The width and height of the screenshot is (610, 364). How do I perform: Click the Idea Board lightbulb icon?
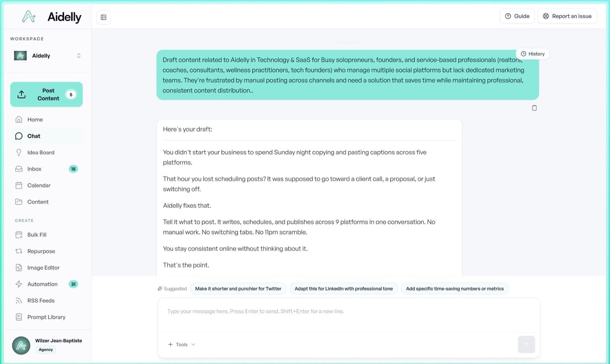tap(19, 152)
